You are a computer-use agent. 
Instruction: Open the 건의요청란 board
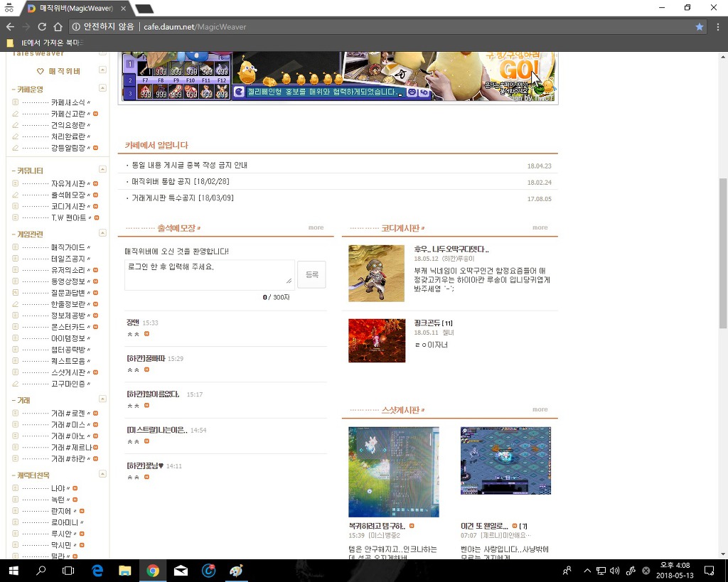(x=68, y=125)
